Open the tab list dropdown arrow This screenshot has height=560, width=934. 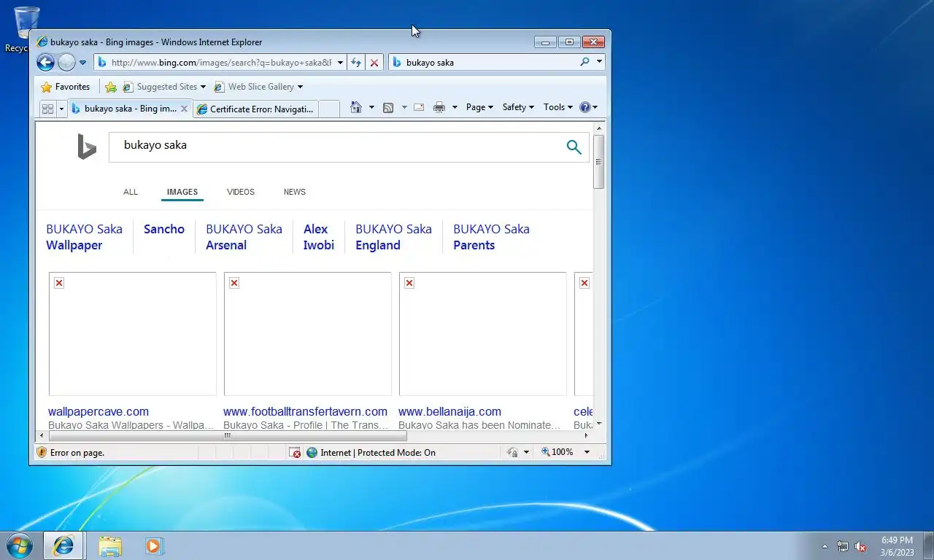(x=62, y=109)
